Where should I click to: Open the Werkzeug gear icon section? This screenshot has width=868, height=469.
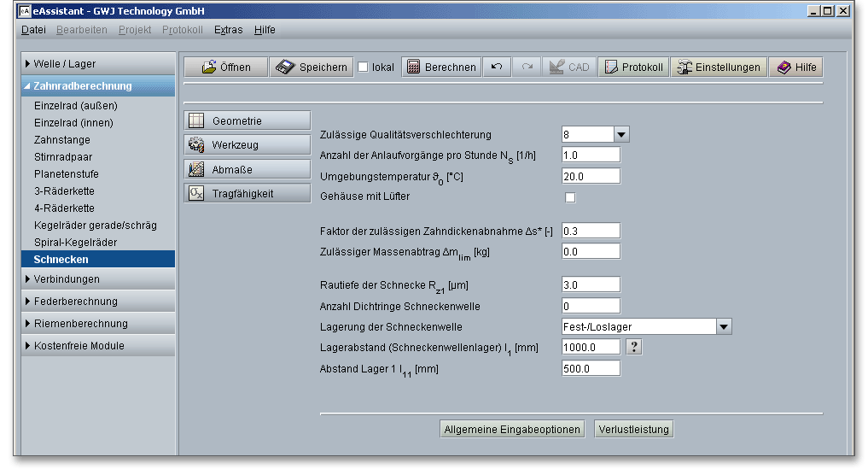248,145
